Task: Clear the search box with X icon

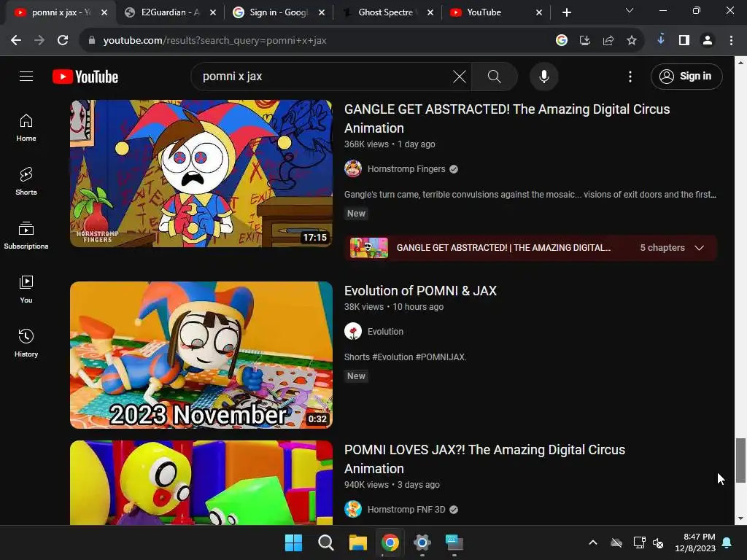Action: tap(460, 76)
